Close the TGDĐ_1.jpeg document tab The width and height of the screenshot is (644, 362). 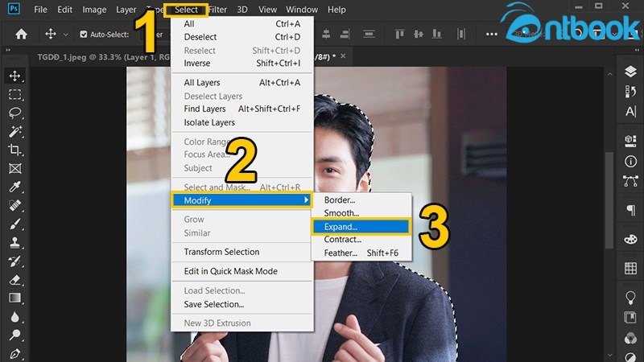[343, 56]
